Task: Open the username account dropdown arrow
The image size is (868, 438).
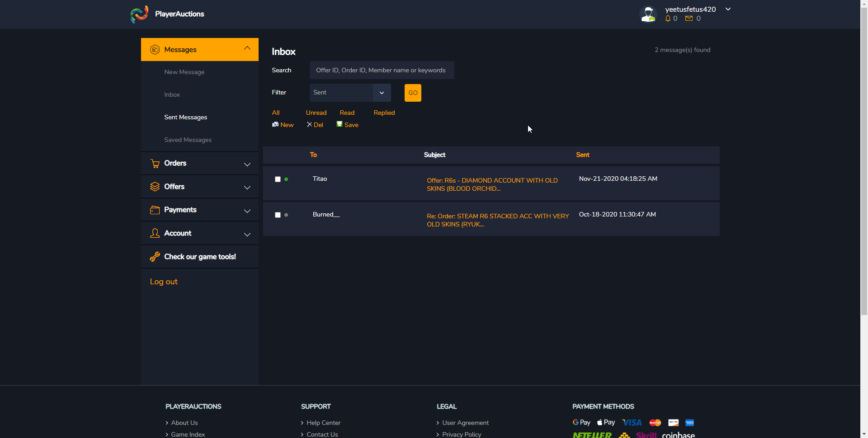Action: pyautogui.click(x=728, y=9)
